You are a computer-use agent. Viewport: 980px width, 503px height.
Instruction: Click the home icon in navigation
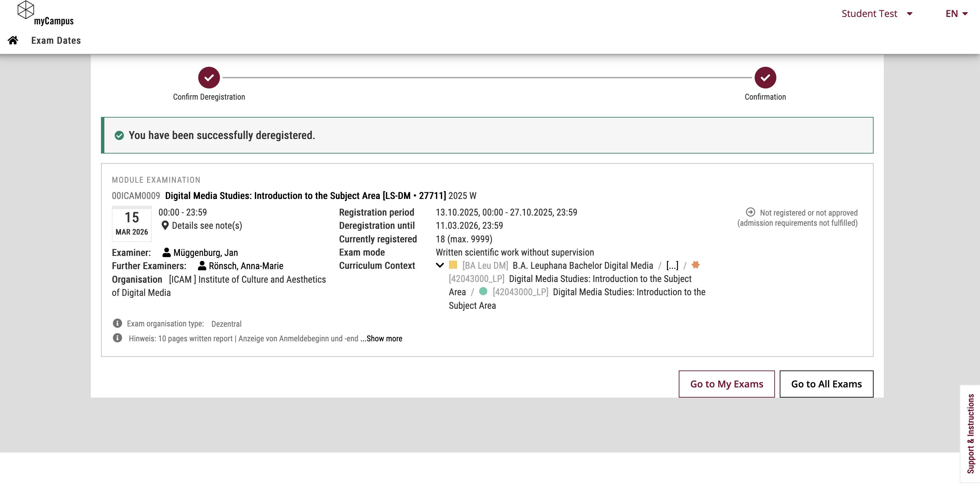tap(13, 40)
